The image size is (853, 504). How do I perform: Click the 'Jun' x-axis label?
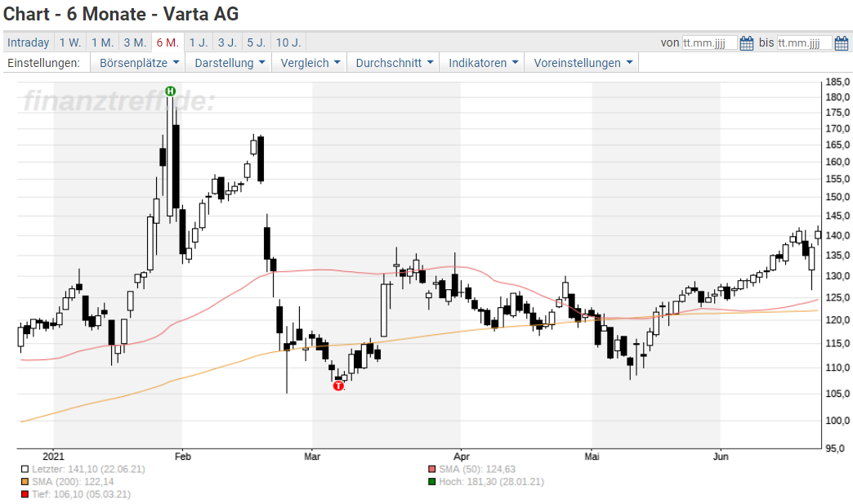pyautogui.click(x=721, y=457)
